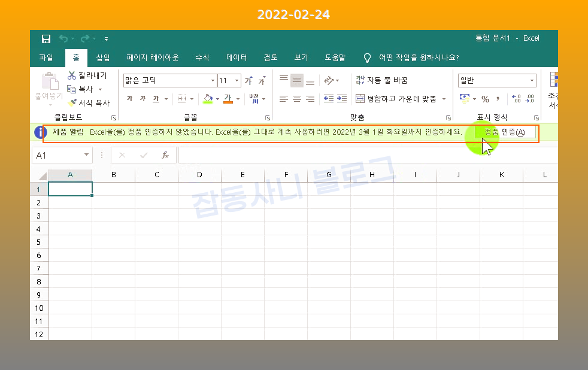The height and width of the screenshot is (370, 588).
Task: Click the 어떤 작업을 원하시나요 search box
Action: coord(419,57)
